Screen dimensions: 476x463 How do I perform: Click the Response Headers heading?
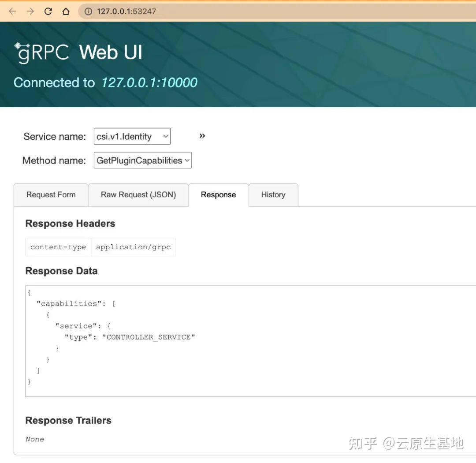coord(70,224)
